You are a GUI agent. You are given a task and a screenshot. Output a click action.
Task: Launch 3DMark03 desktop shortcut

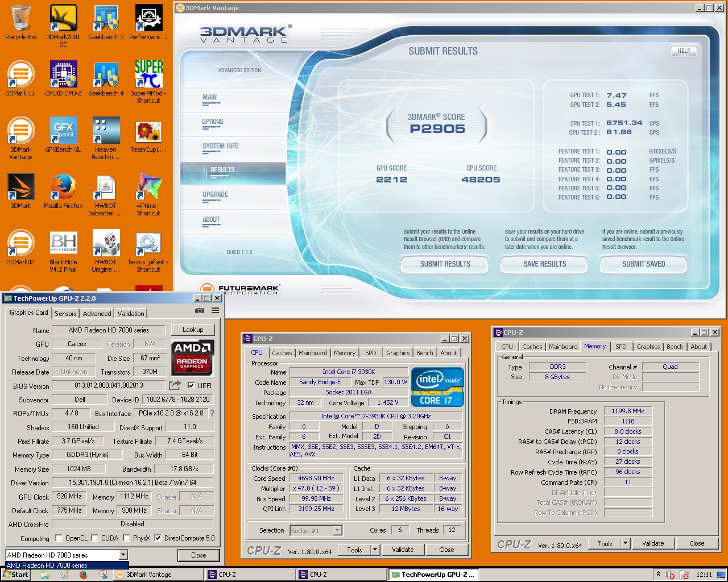pos(20,247)
